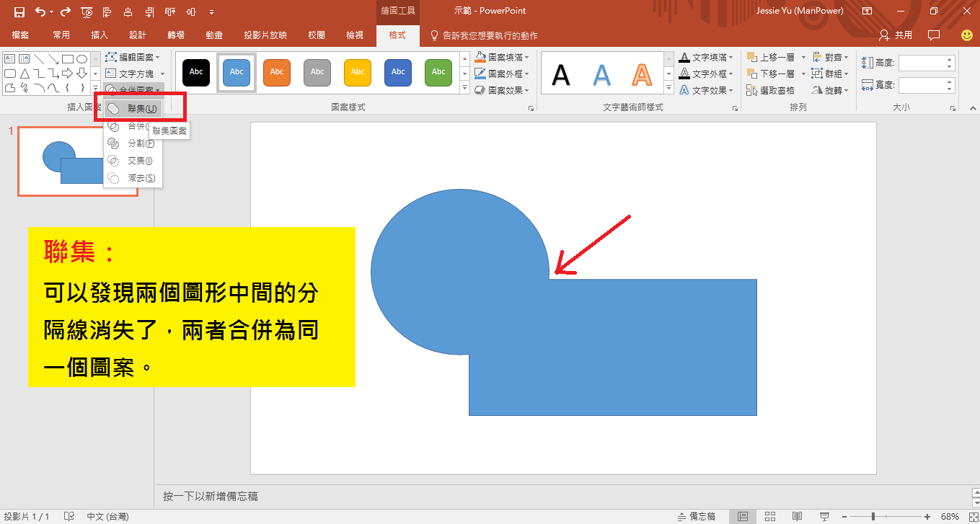The width and height of the screenshot is (980, 524).
Task: Select the oval shape in shapes gallery
Action: pyautogui.click(x=82, y=59)
